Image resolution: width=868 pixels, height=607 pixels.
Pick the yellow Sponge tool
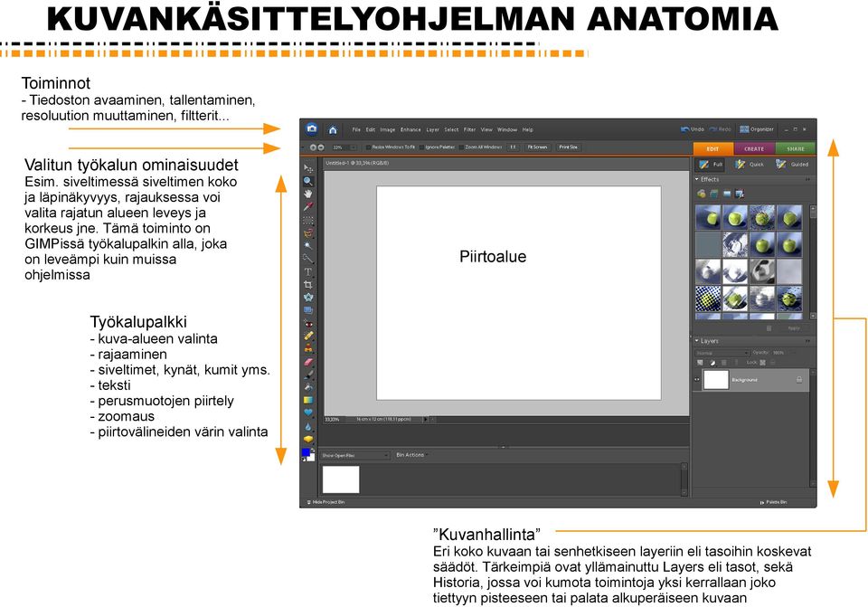click(308, 439)
